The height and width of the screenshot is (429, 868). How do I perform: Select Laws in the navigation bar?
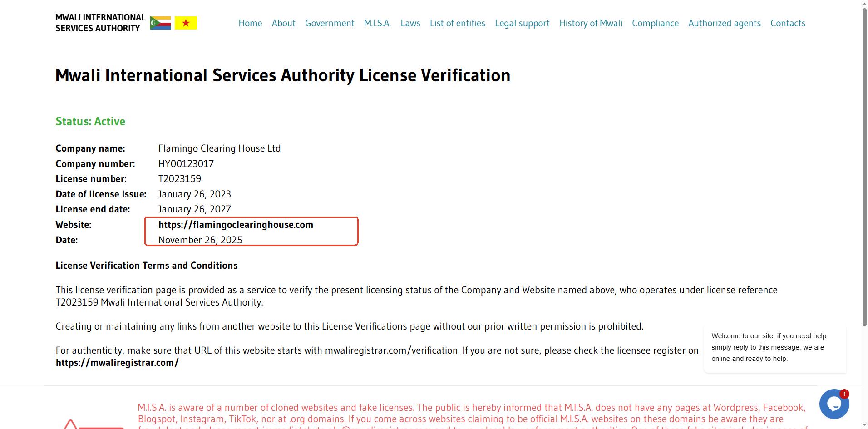point(410,23)
